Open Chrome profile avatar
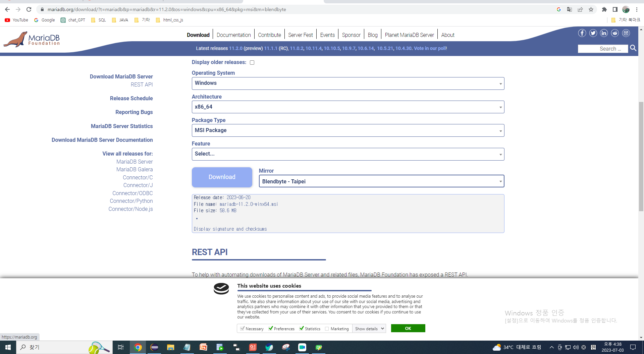 coord(626,9)
